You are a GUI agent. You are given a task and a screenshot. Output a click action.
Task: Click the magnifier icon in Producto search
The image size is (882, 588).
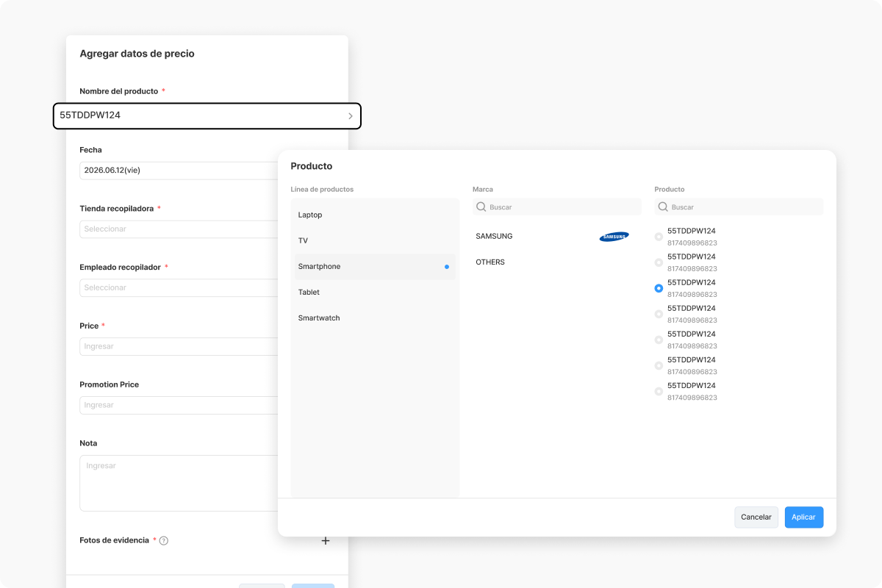[x=663, y=207]
